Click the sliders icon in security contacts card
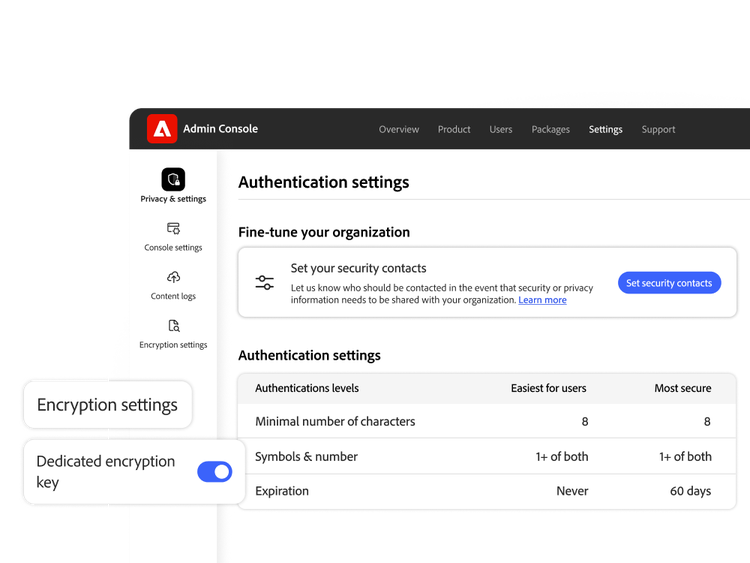 click(265, 282)
